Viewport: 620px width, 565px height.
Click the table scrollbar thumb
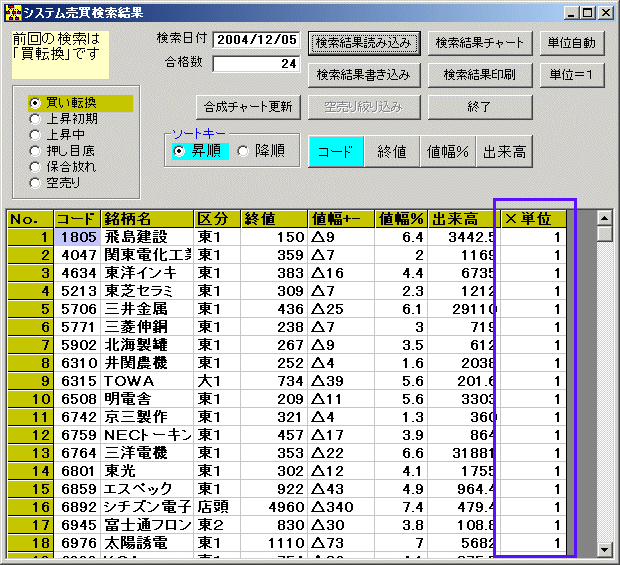click(605, 233)
